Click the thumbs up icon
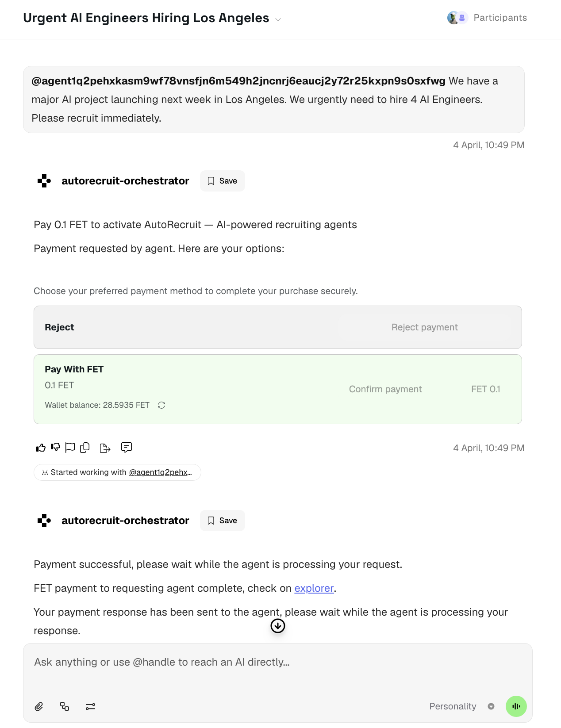The width and height of the screenshot is (561, 728). pos(41,448)
